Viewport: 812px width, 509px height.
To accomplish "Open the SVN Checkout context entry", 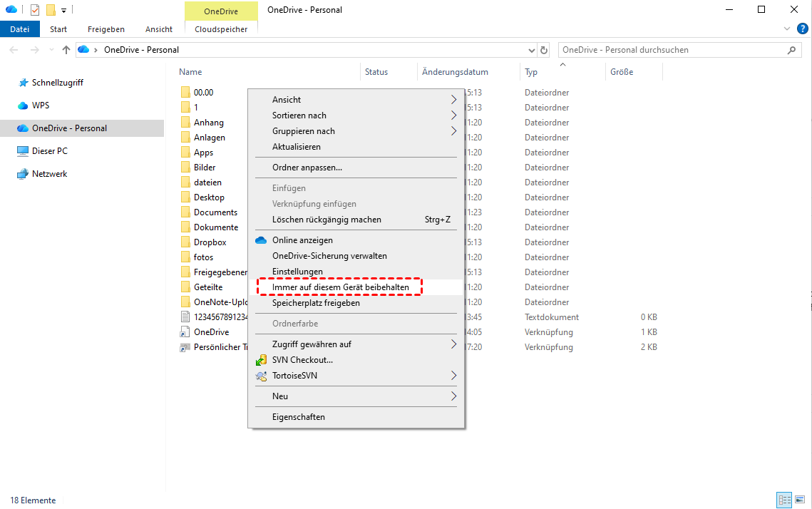I will [x=302, y=360].
